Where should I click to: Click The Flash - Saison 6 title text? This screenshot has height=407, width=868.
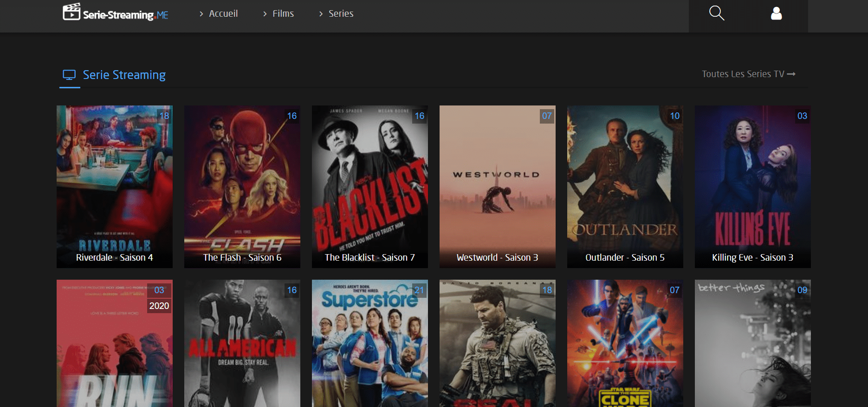[242, 257]
